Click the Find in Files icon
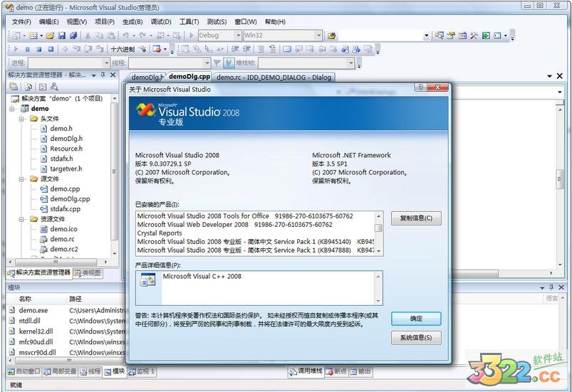This screenshot has width=572, height=392. coord(331,36)
